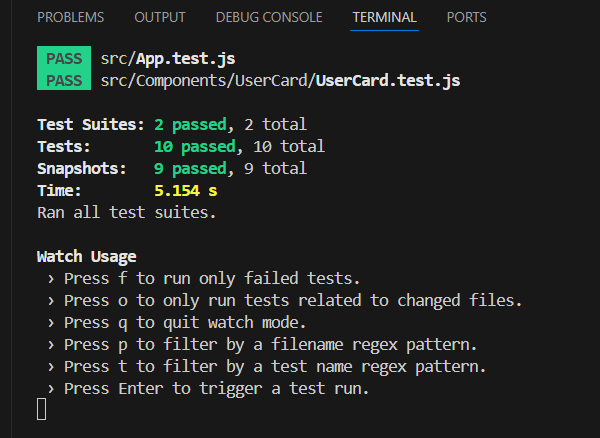Switch to the PROBLEMS tab
This screenshot has width=600, height=438.
click(70, 17)
